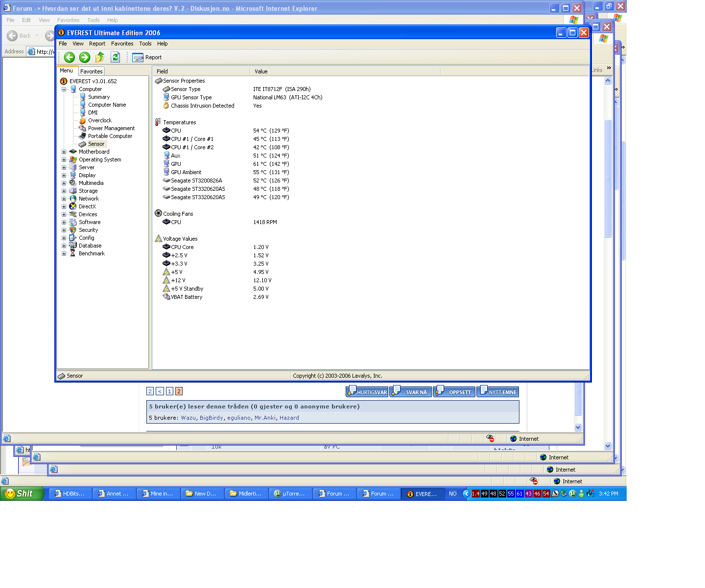Open the BigBirdy user link in forum
The width and height of the screenshot is (705, 588).
pyautogui.click(x=211, y=418)
